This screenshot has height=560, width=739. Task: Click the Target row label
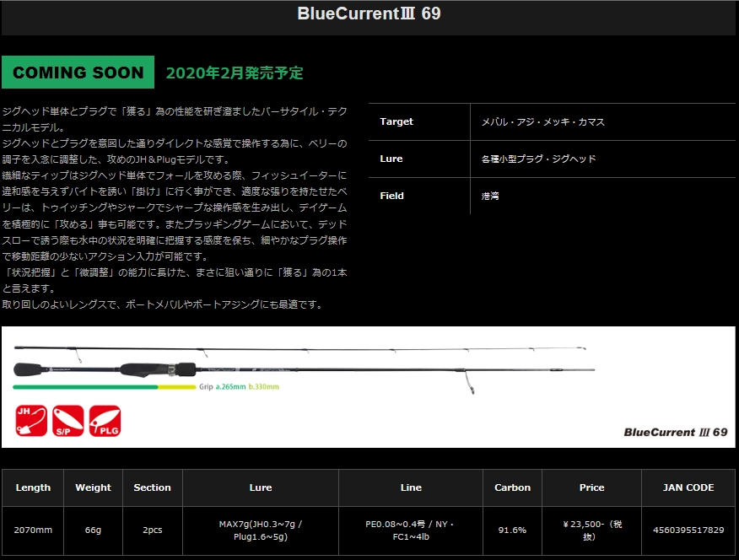point(396,121)
